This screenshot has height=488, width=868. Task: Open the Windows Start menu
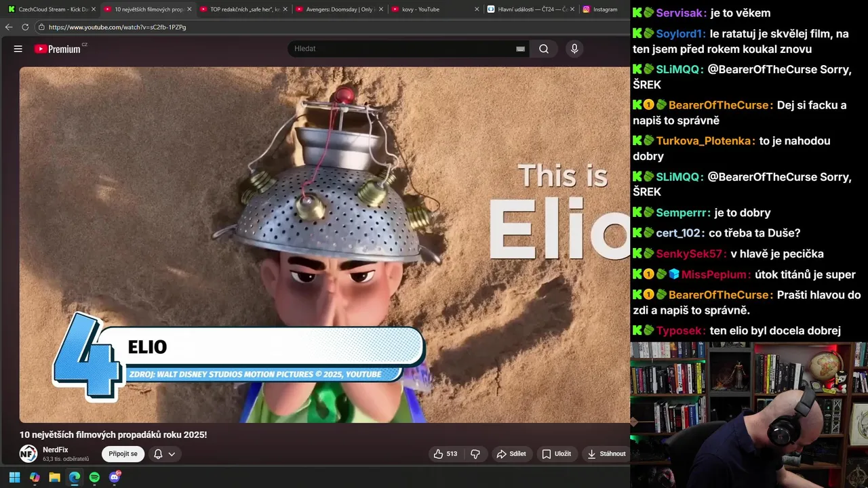[x=14, y=477]
